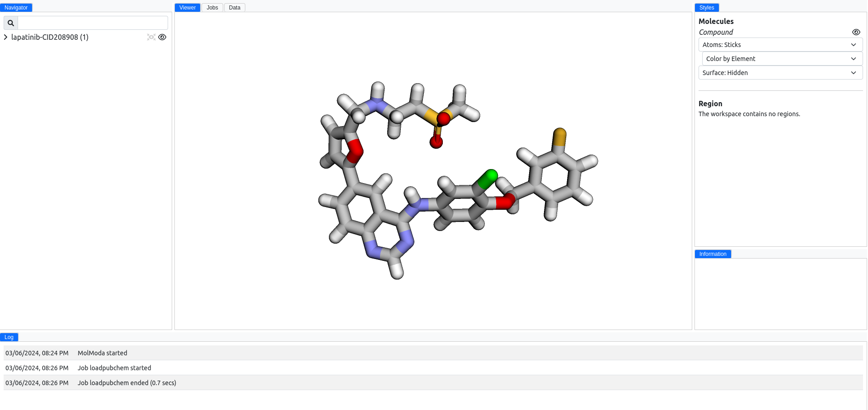868x410 pixels.
Task: Click the Styles panel label
Action: (x=706, y=7)
